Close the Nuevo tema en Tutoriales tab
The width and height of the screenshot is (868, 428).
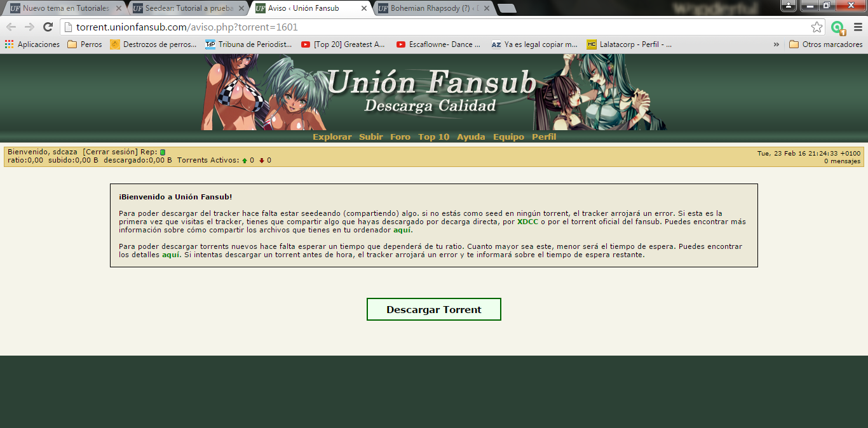click(118, 8)
